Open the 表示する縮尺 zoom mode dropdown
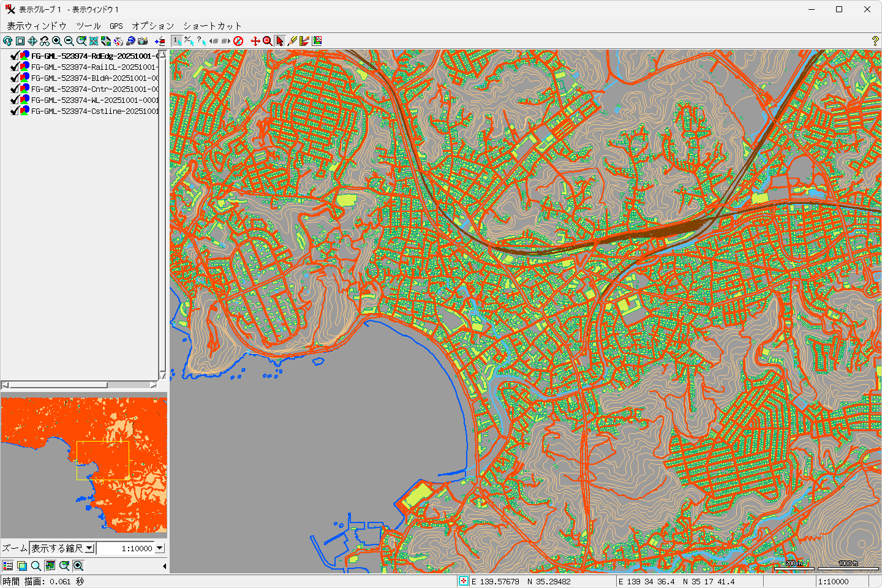 coord(89,548)
